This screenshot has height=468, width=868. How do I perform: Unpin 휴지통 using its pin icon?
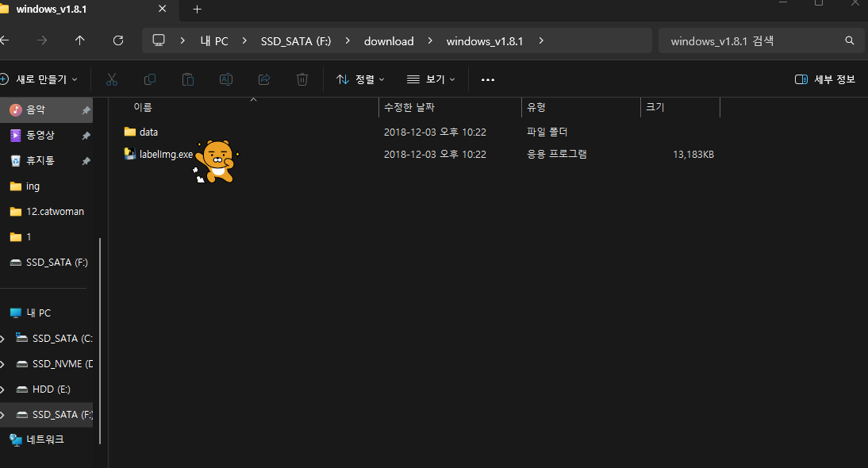point(86,161)
